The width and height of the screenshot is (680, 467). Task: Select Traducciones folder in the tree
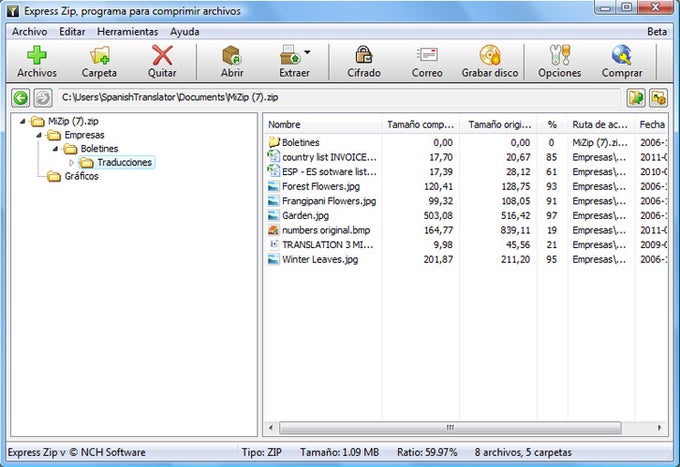coord(124,162)
